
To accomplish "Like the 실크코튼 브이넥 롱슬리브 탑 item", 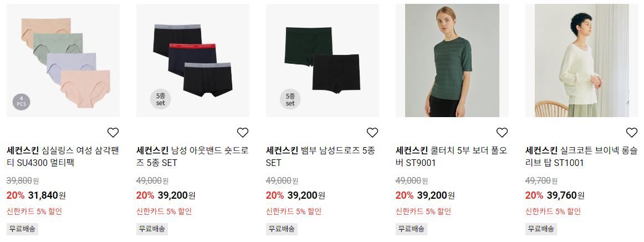I will 632,133.
